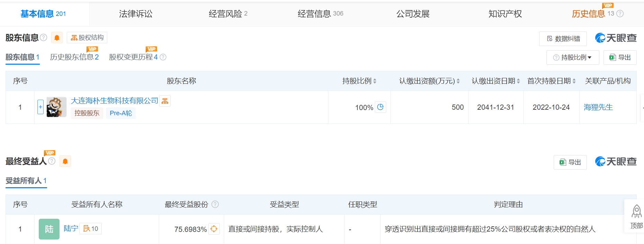Click the 数据纠错 button

click(x=563, y=39)
